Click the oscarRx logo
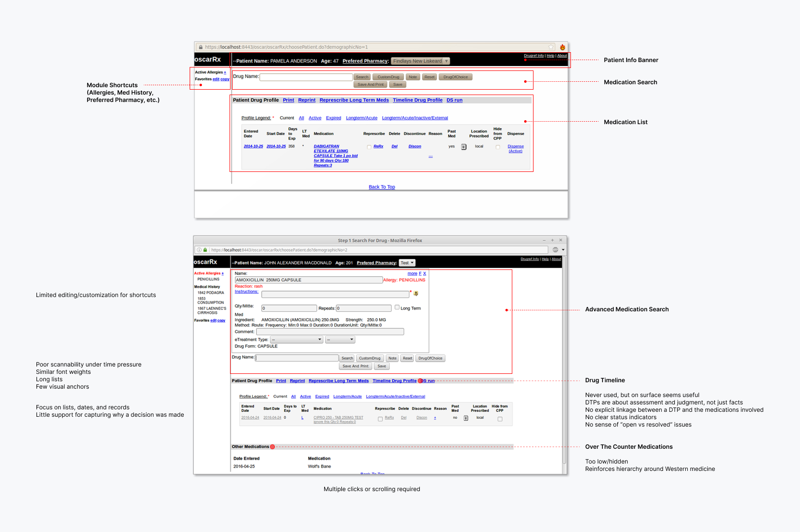The image size is (800, 532). click(x=207, y=60)
